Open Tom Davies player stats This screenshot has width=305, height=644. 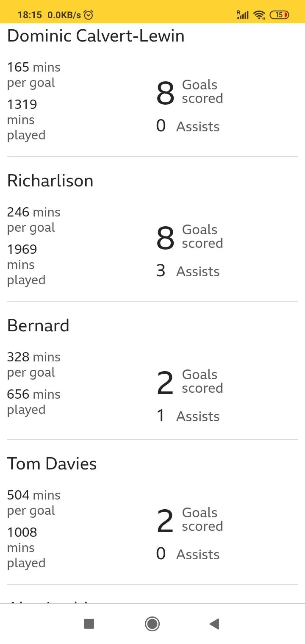click(52, 464)
